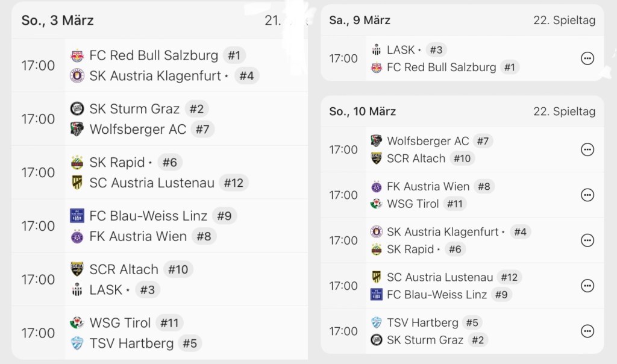The width and height of the screenshot is (617, 364).
Task: Click LASK rank badge #3 on 9 März
Action: [436, 50]
